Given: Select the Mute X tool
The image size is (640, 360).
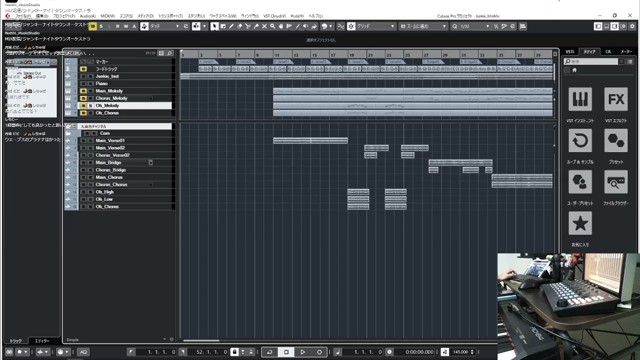Looking at the screenshot, I should 264,26.
